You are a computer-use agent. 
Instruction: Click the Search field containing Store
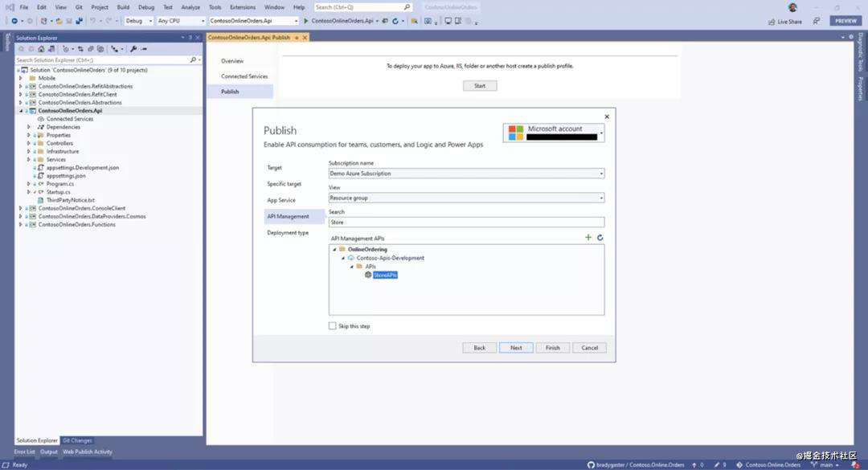point(466,222)
